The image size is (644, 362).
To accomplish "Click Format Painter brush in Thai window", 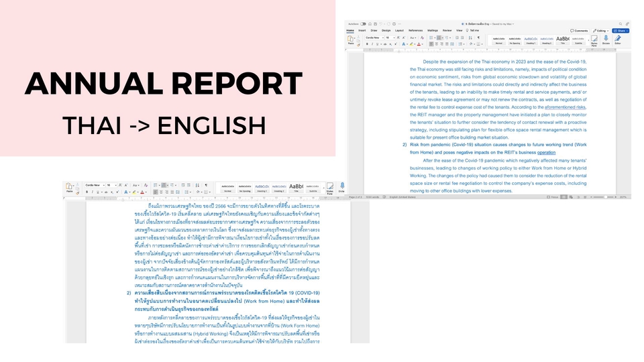I will click(78, 193).
